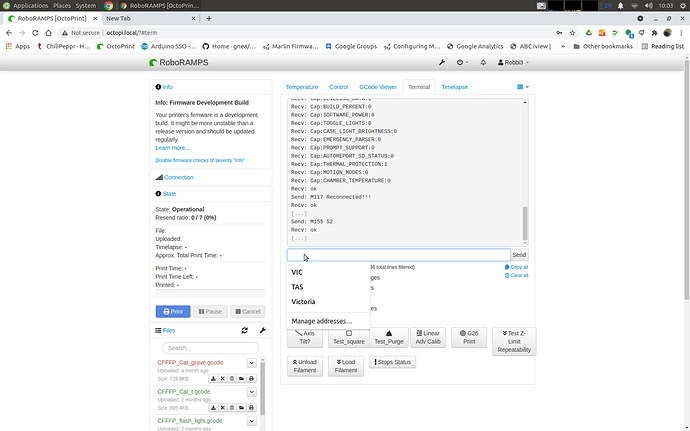Run Linear Adv Calib command
Image resolution: width=690 pixels, height=431 pixels.
[x=428, y=337]
